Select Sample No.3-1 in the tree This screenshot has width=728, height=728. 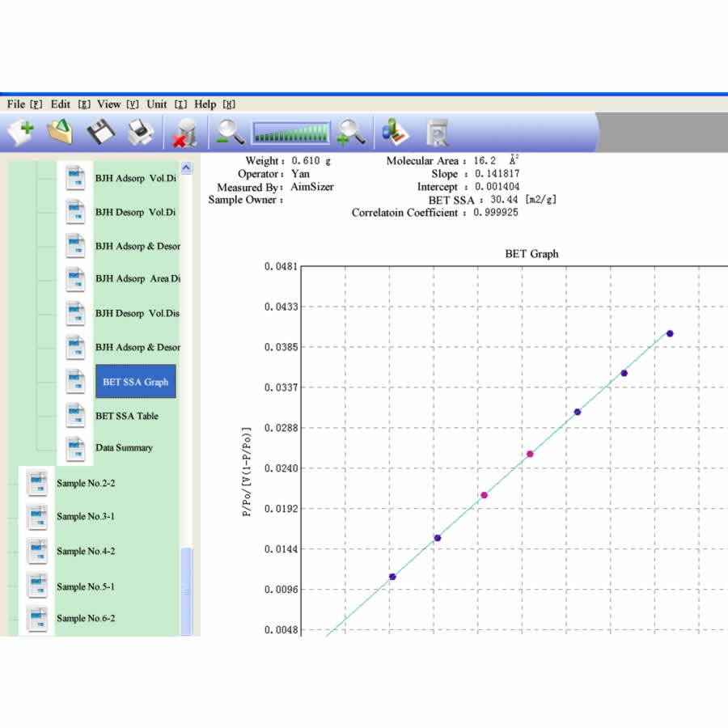pyautogui.click(x=86, y=516)
